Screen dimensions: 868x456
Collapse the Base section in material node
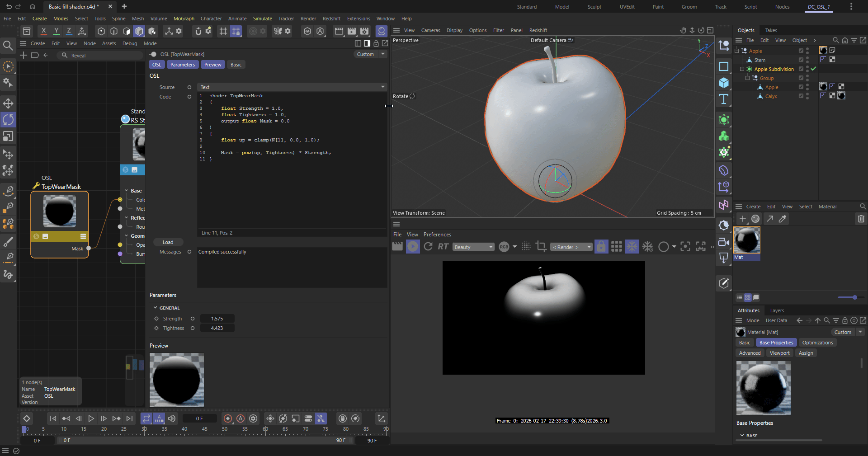coord(127,191)
